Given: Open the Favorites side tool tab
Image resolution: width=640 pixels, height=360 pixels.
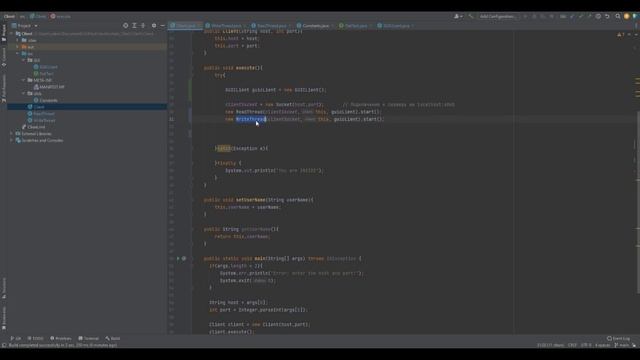Looking at the screenshot, I should [4, 318].
